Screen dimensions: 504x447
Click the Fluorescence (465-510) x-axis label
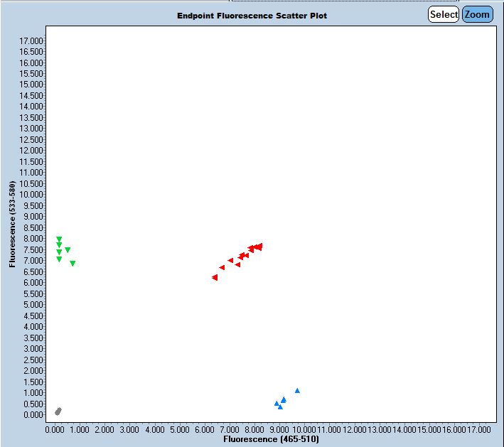[271, 440]
